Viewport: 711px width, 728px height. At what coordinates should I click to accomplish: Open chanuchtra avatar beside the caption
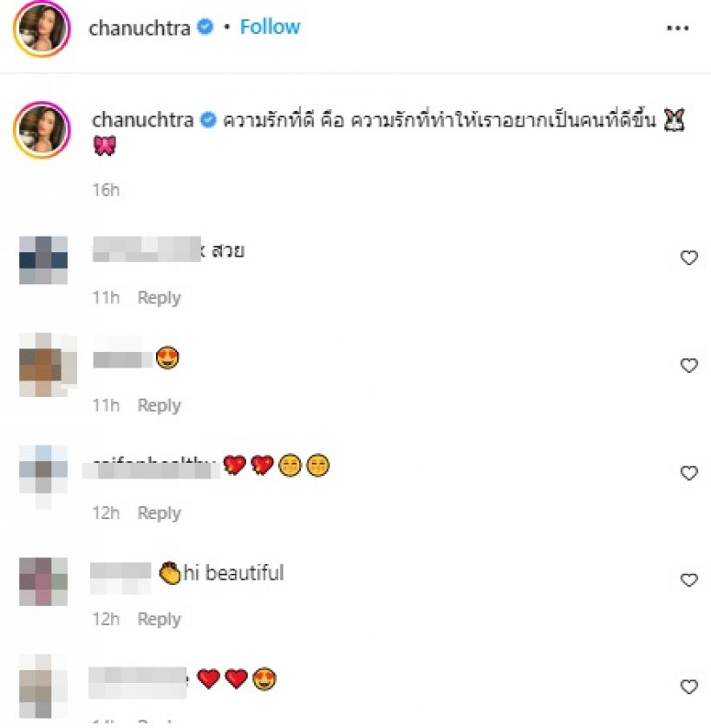(42, 130)
